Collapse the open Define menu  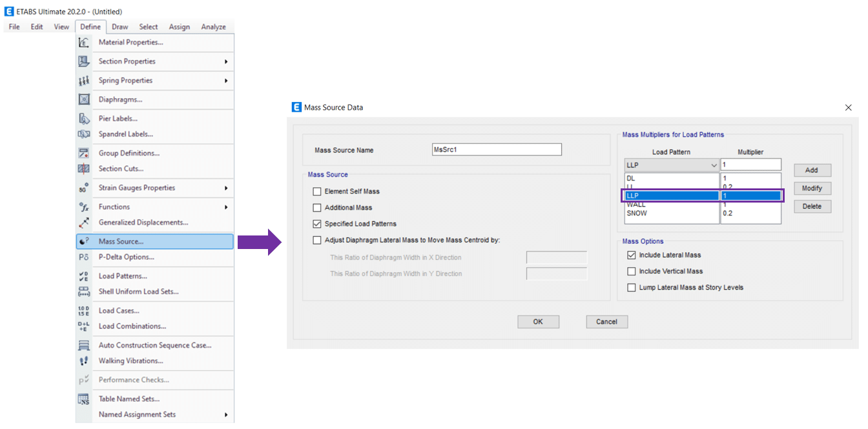click(x=90, y=26)
